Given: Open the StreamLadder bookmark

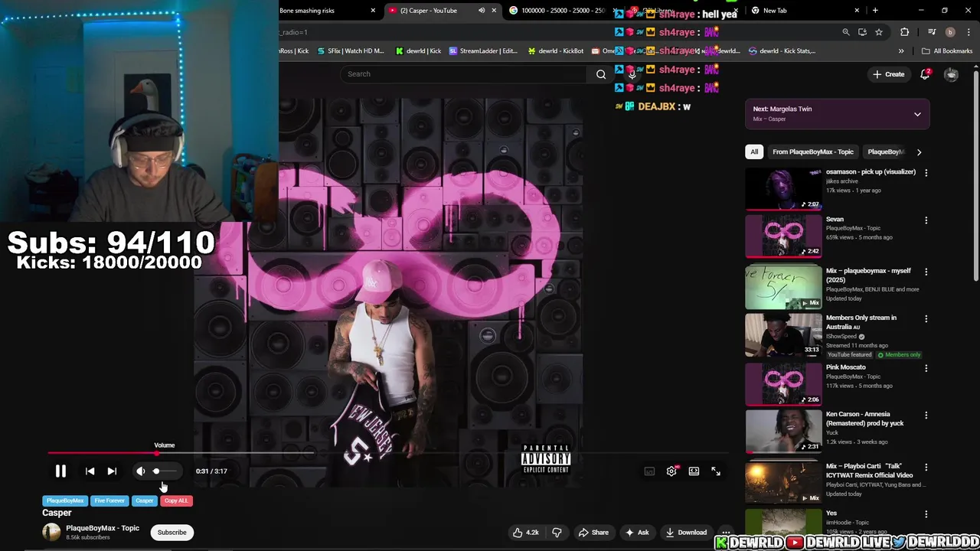Looking at the screenshot, I should [484, 51].
